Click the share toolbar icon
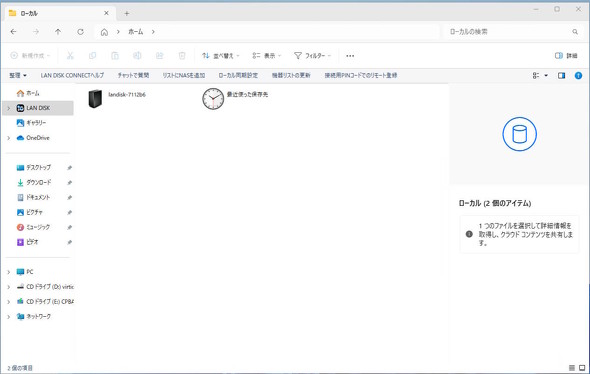 pyautogui.click(x=160, y=56)
